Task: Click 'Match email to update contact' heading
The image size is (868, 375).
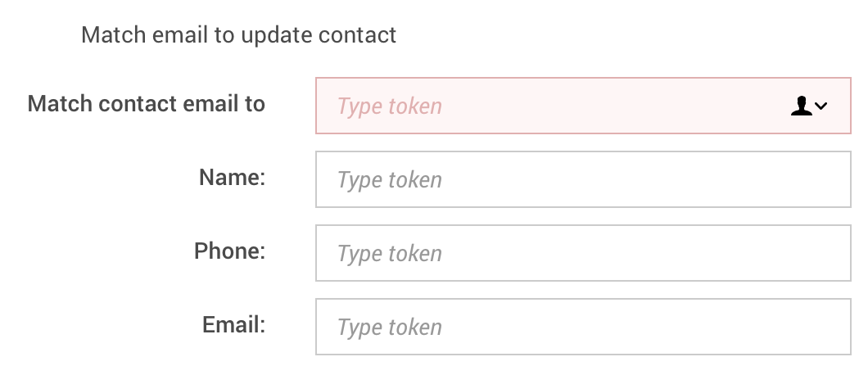Action: (x=239, y=35)
